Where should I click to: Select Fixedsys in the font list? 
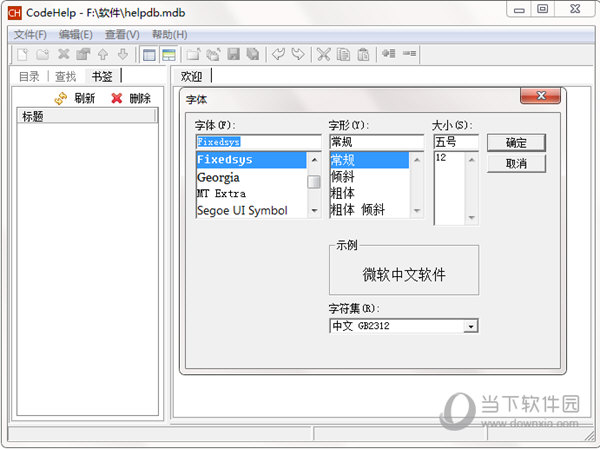[251, 160]
